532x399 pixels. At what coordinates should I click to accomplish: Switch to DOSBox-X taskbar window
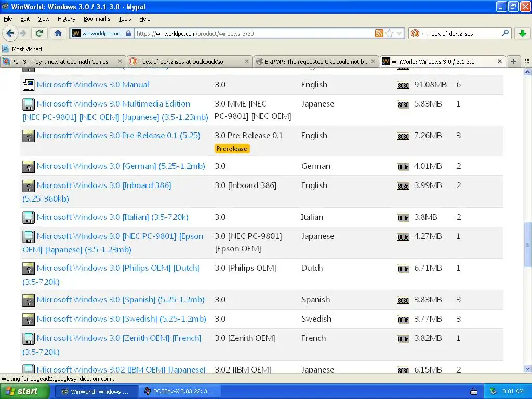click(x=179, y=391)
